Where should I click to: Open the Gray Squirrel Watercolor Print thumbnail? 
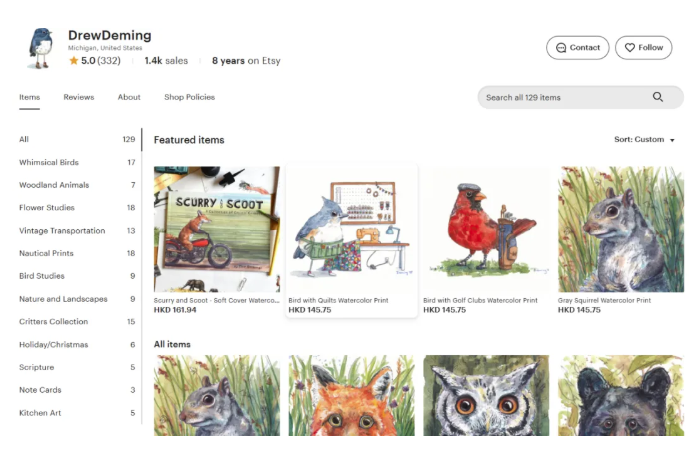620,229
